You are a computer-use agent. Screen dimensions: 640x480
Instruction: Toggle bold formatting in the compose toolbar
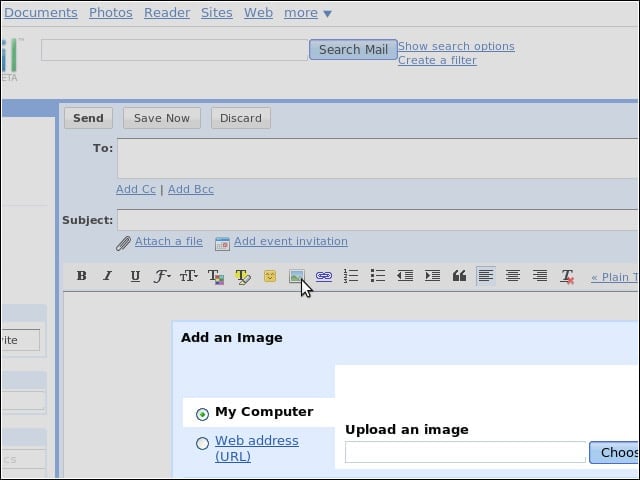82,276
